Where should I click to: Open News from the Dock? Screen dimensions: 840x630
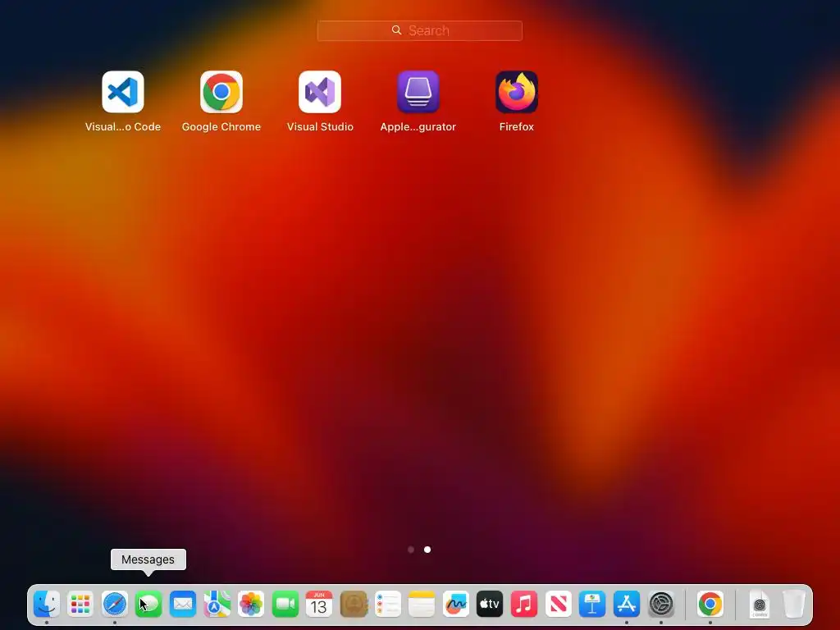click(x=558, y=605)
